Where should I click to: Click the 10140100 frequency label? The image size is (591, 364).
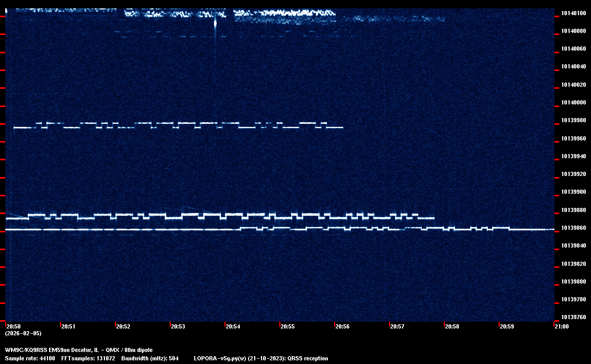pyautogui.click(x=572, y=13)
